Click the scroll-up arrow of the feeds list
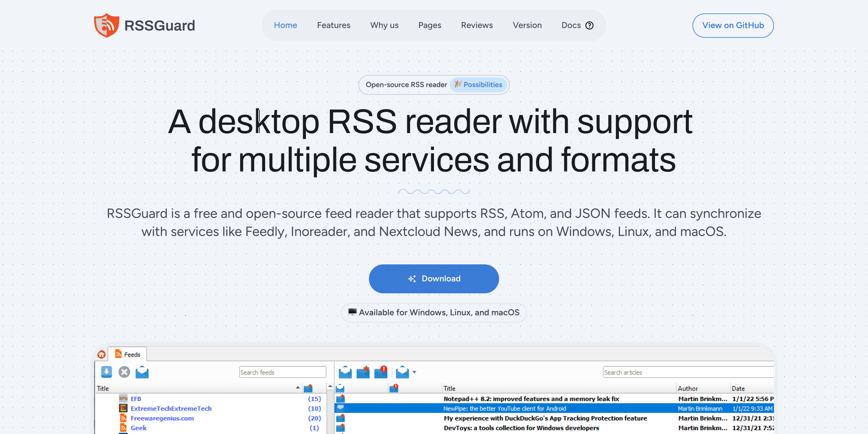Image resolution: width=868 pixels, height=434 pixels. tap(330, 387)
